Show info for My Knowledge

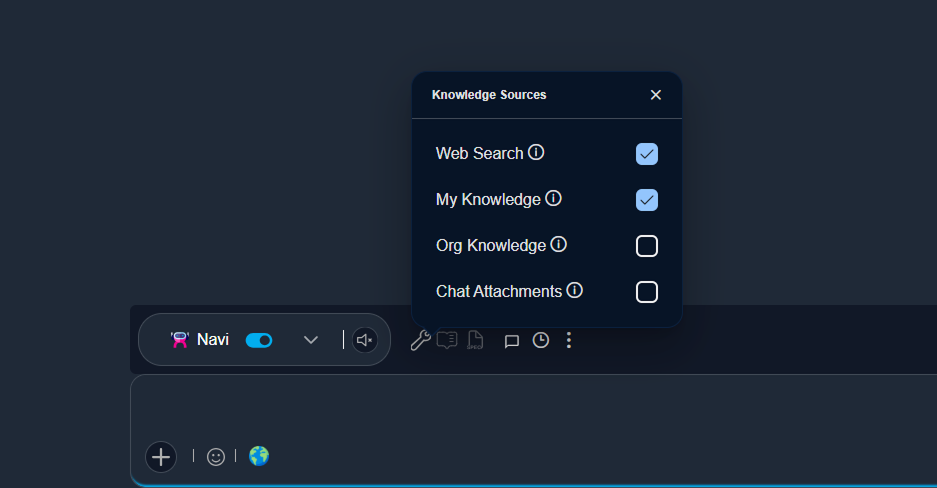[x=553, y=199]
